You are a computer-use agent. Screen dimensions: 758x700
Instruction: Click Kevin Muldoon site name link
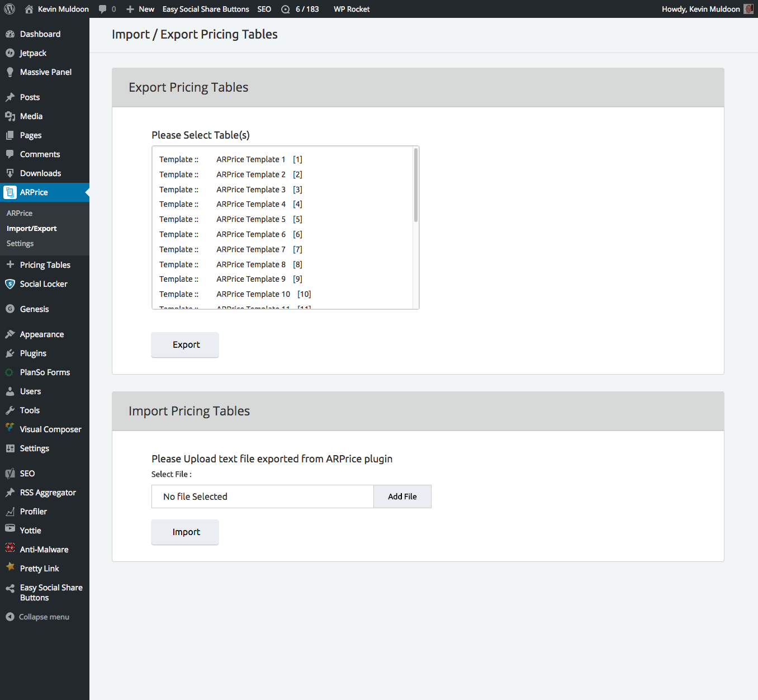[63, 9]
